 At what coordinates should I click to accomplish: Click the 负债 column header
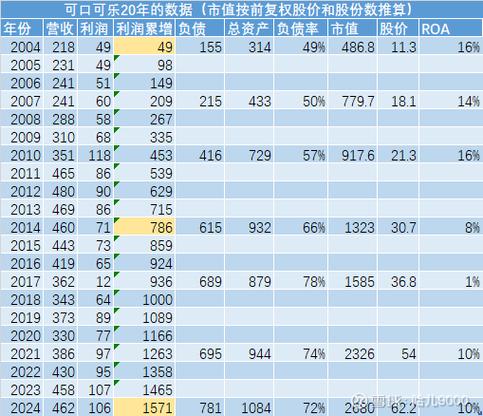tap(200, 28)
